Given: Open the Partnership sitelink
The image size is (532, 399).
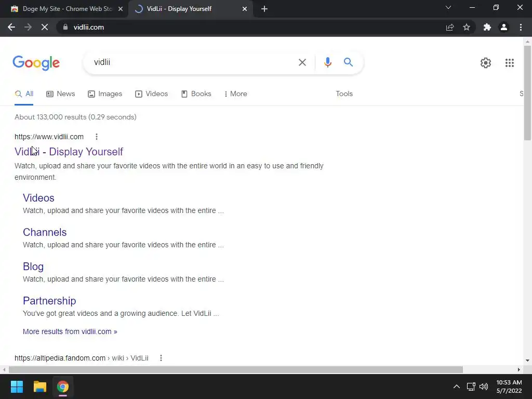Looking at the screenshot, I should [x=49, y=301].
